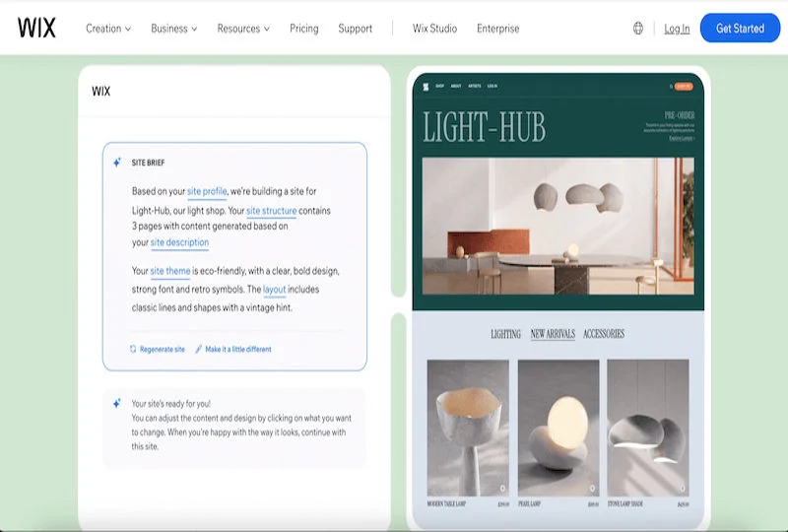Click the Pre-Order heading in preview

pyautogui.click(x=680, y=115)
